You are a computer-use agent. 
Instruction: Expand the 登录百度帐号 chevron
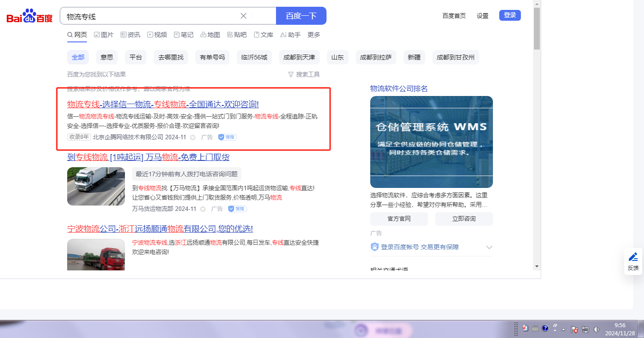click(x=489, y=247)
